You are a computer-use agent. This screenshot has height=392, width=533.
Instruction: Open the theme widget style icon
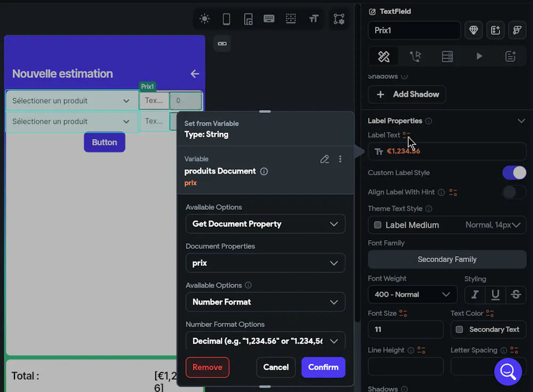[518, 30]
